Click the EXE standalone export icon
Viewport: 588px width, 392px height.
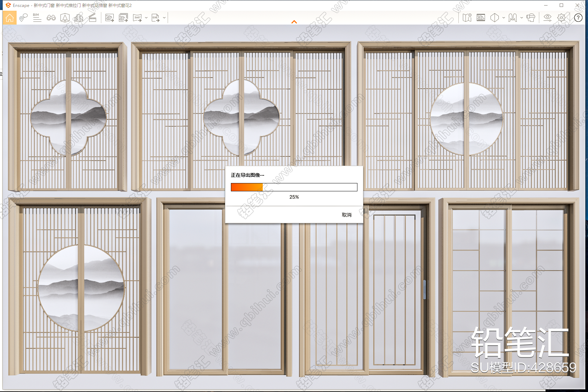[156, 18]
